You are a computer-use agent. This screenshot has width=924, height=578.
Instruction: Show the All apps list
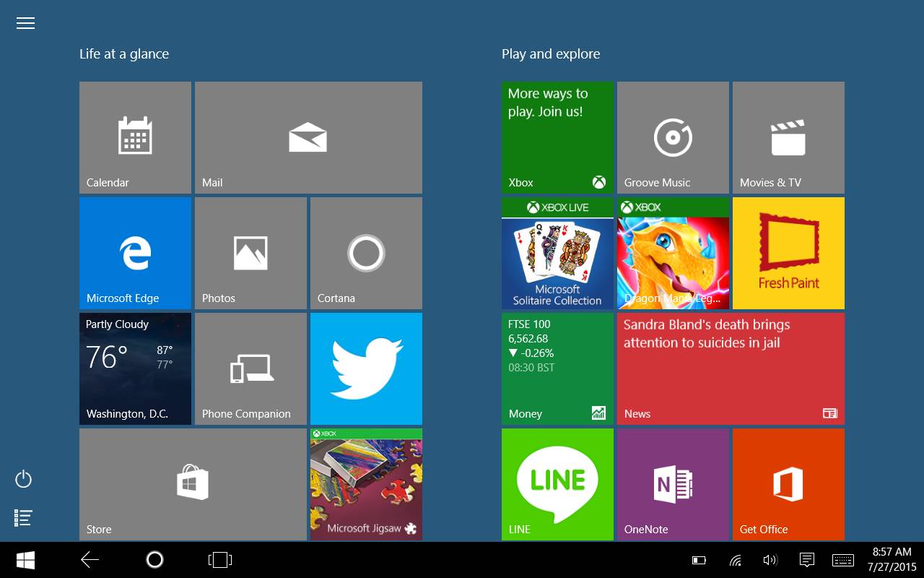24,517
